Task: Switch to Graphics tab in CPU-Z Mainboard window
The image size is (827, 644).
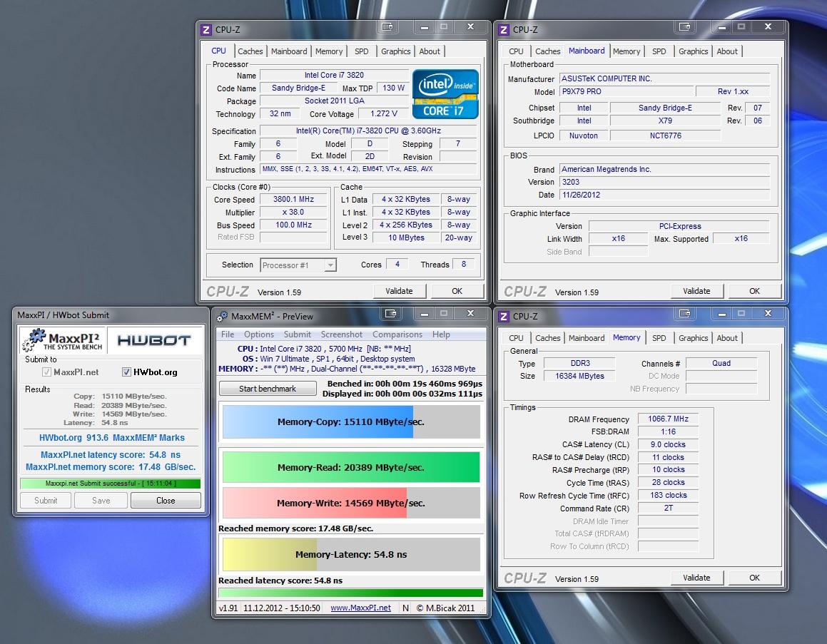Action: coord(693,51)
